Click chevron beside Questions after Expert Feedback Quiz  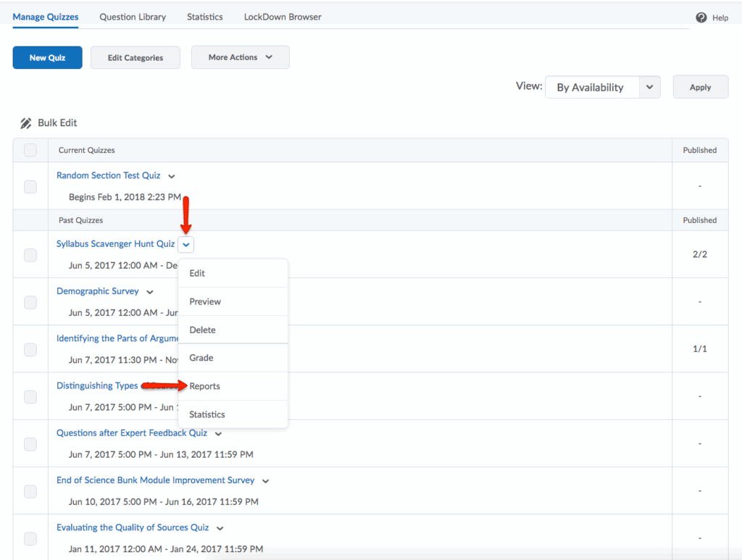(x=218, y=433)
